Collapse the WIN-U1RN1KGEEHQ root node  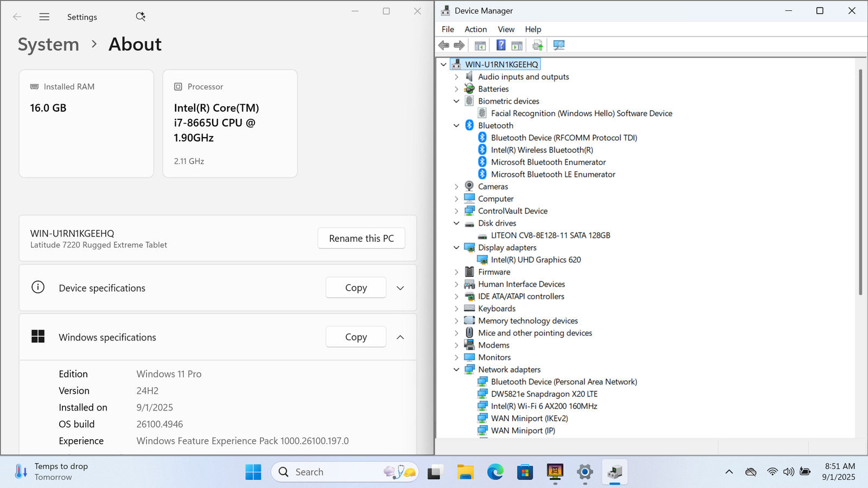click(443, 65)
